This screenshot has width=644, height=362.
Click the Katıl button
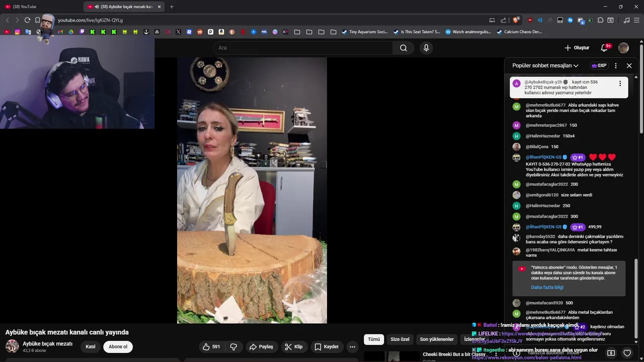(x=91, y=346)
